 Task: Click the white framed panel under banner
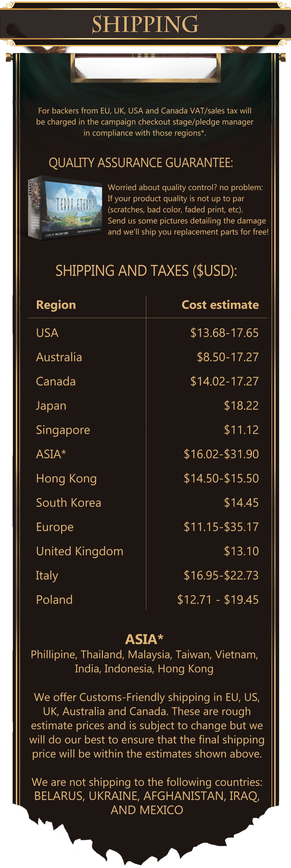tap(145, 67)
